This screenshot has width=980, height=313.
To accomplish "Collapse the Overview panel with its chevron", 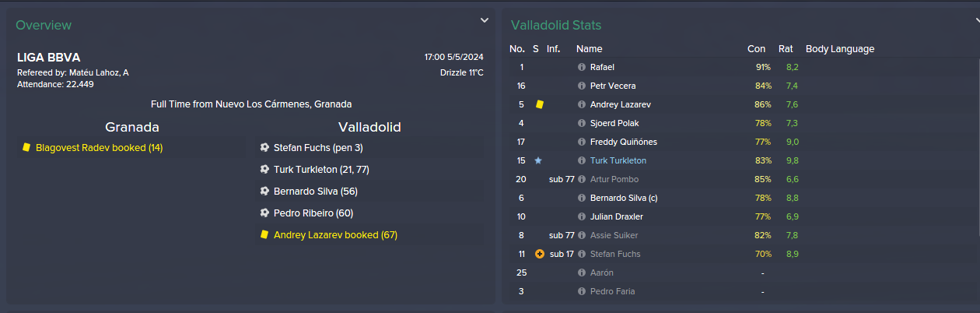I will pyautogui.click(x=485, y=20).
